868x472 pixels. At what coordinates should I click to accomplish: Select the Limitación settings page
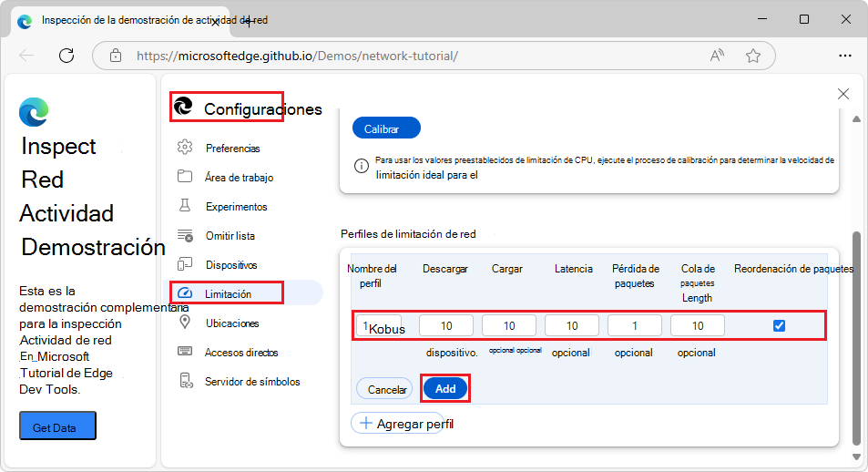click(x=246, y=293)
